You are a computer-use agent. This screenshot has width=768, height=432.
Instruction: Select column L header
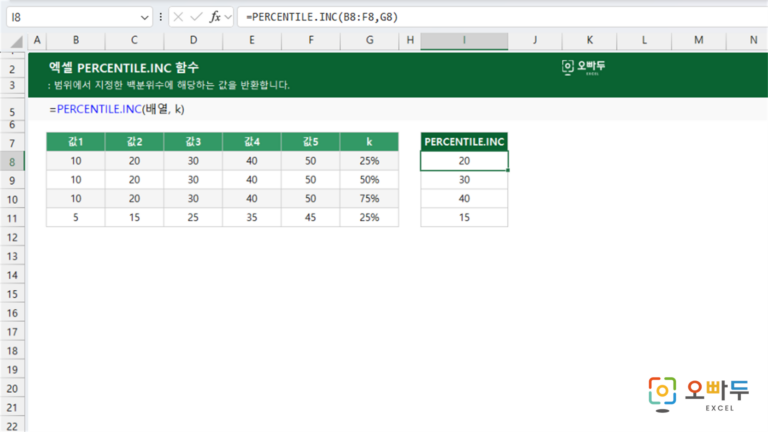pos(644,41)
